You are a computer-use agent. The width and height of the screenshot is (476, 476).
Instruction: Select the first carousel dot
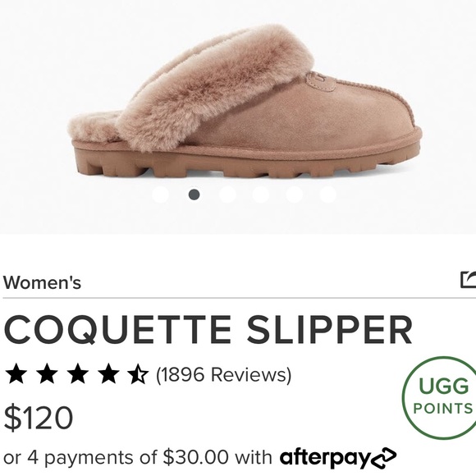coord(160,195)
